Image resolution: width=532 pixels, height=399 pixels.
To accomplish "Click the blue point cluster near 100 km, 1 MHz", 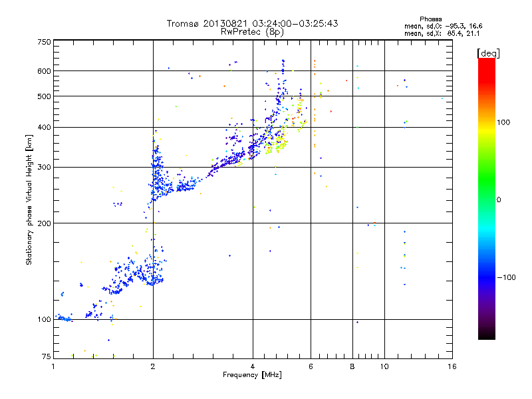I will pos(65,319).
